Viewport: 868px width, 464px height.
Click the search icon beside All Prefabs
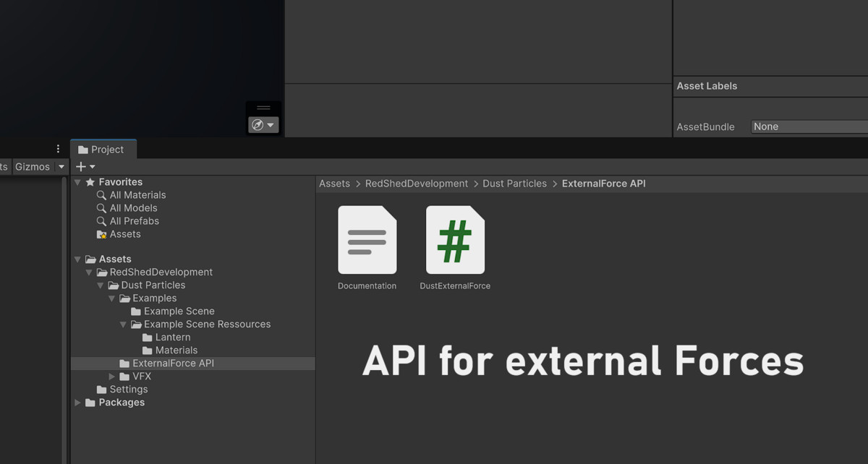[x=101, y=221]
